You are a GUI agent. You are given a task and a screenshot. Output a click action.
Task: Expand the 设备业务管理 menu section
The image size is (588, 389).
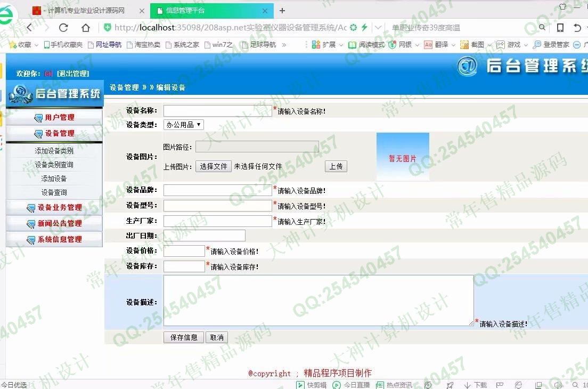(54, 207)
